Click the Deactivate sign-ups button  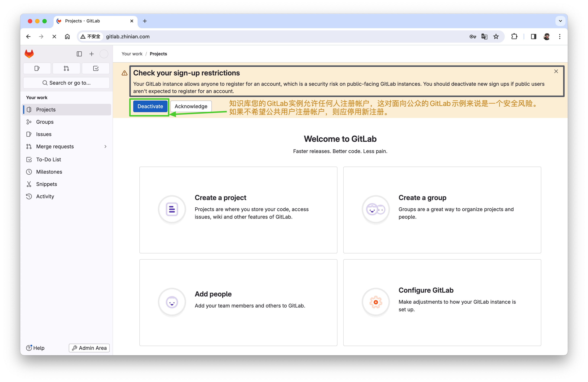tap(150, 106)
